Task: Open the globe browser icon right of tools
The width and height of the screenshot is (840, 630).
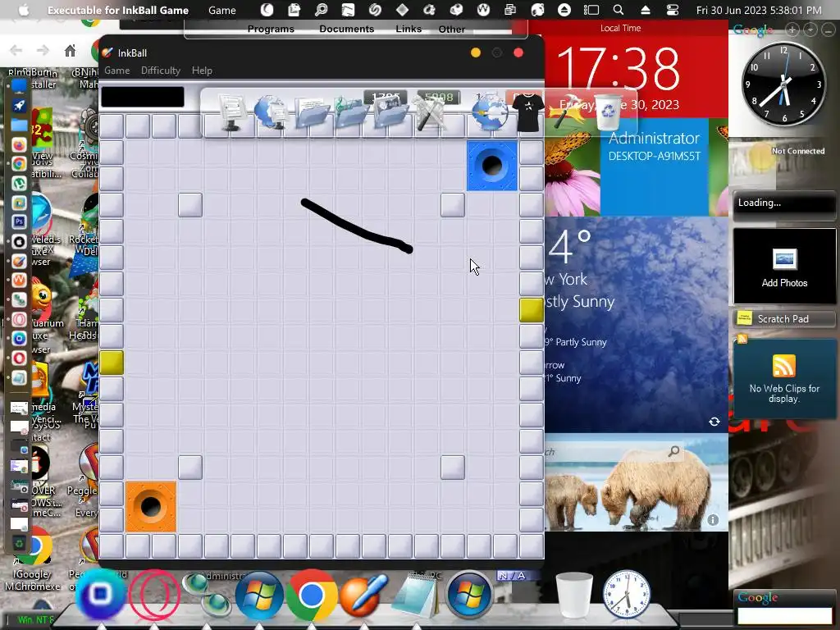Action: click(x=490, y=112)
